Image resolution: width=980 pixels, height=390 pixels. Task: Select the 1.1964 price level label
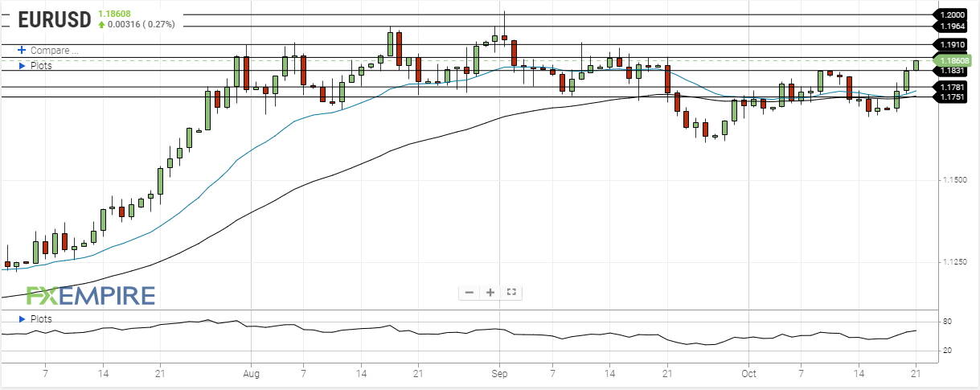point(951,27)
